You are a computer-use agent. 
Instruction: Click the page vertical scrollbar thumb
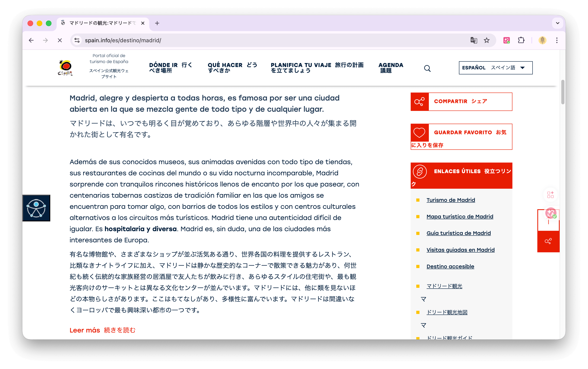pos(563,92)
